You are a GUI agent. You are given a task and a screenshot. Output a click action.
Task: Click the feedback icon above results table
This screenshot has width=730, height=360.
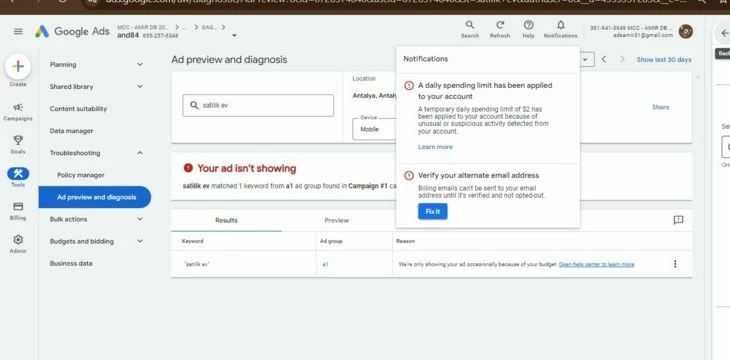pos(678,220)
